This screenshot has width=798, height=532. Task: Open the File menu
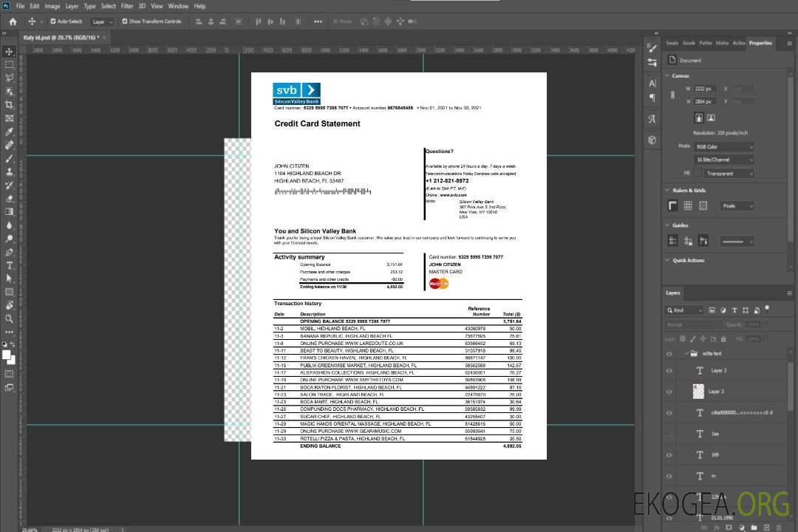pos(21,6)
